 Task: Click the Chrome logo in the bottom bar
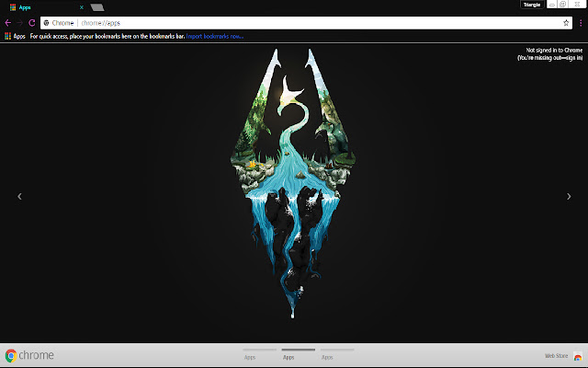coord(29,355)
